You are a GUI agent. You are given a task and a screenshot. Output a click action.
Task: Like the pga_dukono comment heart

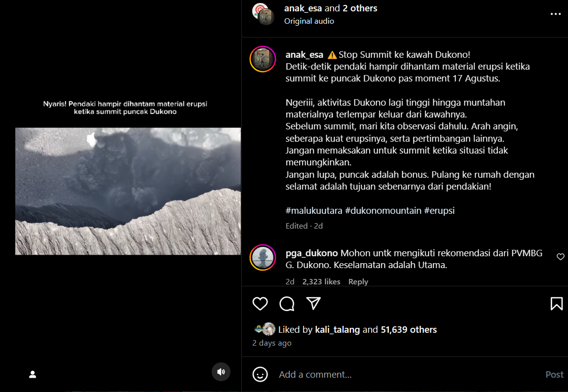(561, 257)
